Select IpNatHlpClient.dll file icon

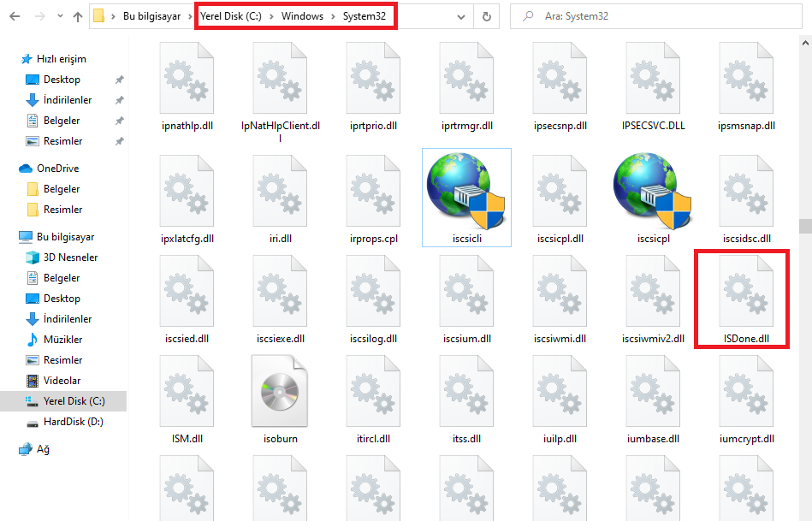pyautogui.click(x=280, y=78)
